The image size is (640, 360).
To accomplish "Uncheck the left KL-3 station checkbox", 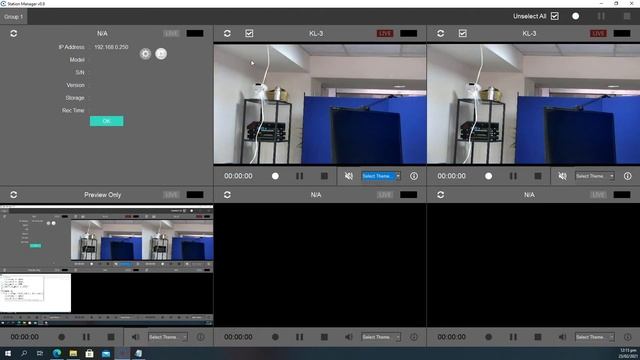I will tap(249, 33).
